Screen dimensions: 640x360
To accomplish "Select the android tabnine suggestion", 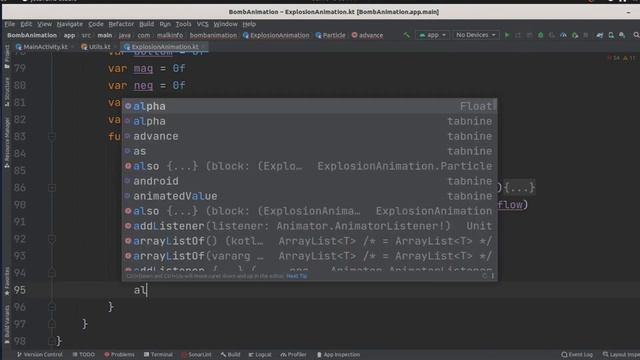I will [x=309, y=181].
